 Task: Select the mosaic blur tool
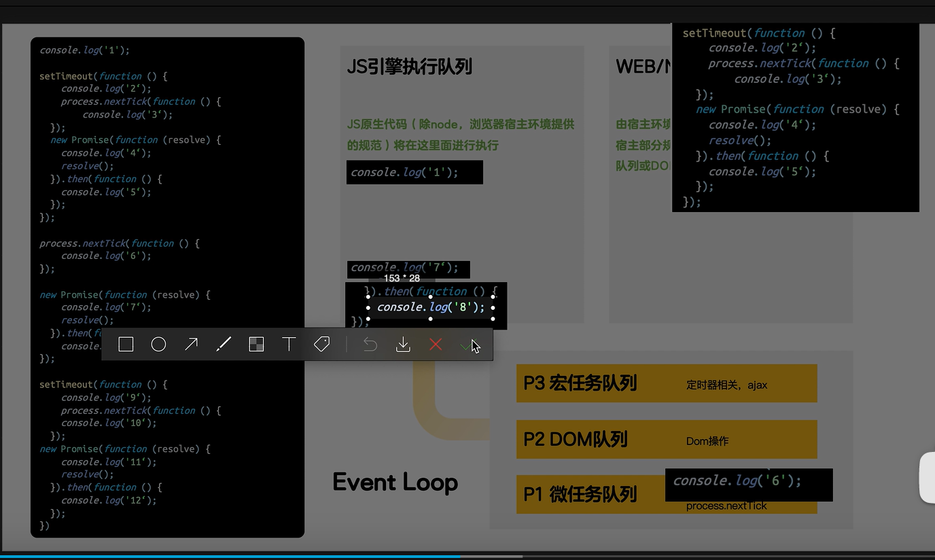pyautogui.click(x=256, y=345)
